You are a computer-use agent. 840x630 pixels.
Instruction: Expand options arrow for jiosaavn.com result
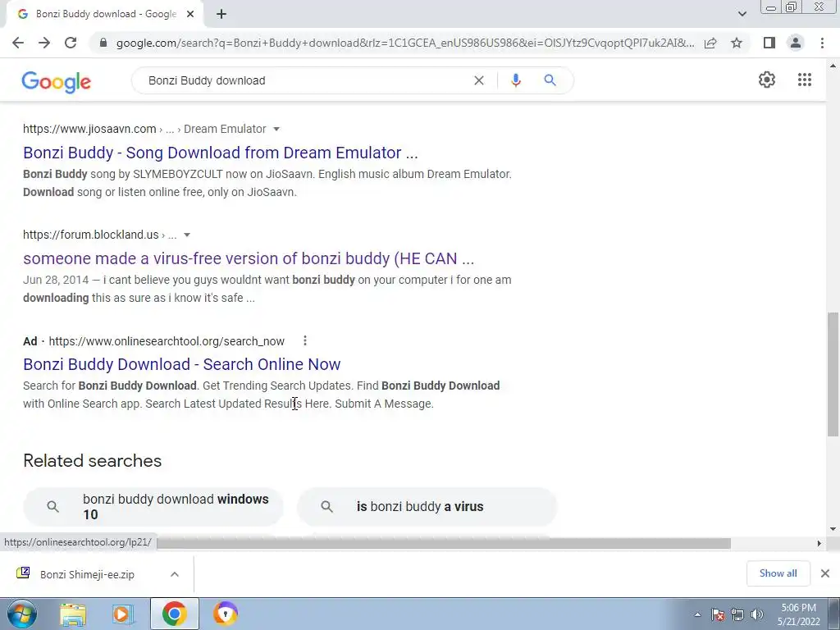tap(276, 129)
